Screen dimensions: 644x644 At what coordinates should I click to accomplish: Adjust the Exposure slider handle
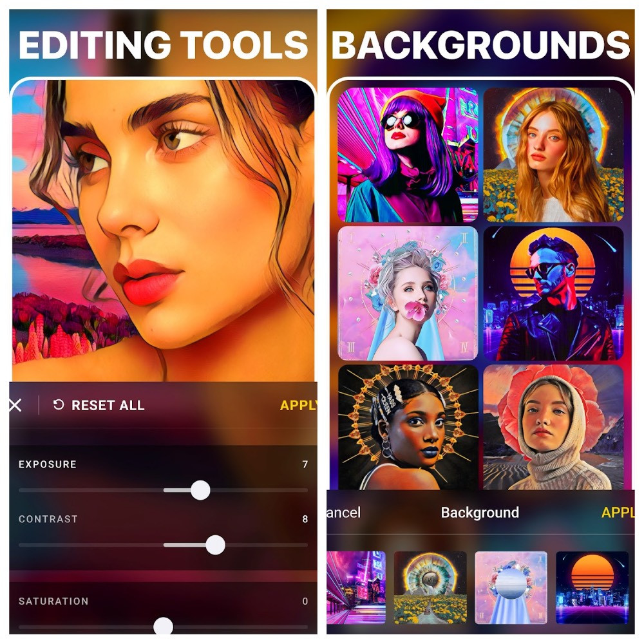pyautogui.click(x=200, y=490)
